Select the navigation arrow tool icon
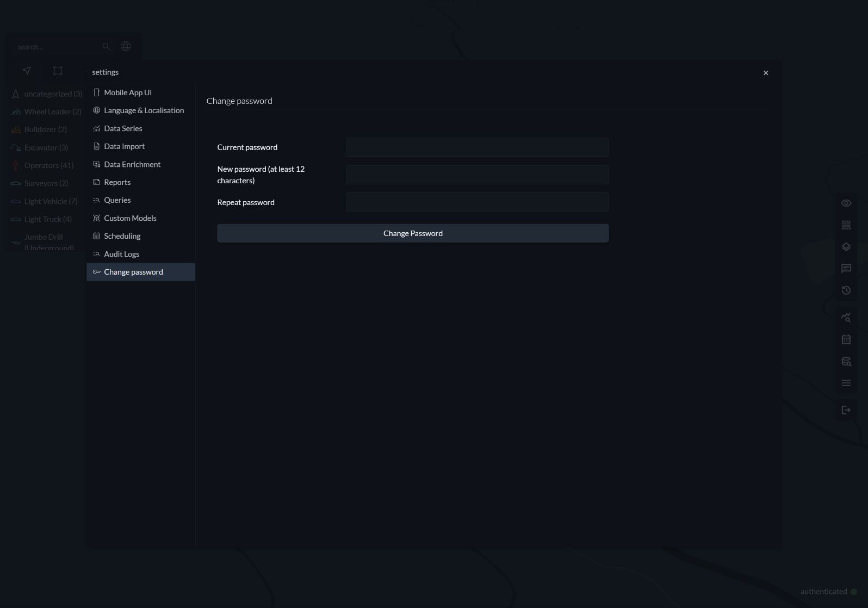The width and height of the screenshot is (868, 608). tap(27, 71)
